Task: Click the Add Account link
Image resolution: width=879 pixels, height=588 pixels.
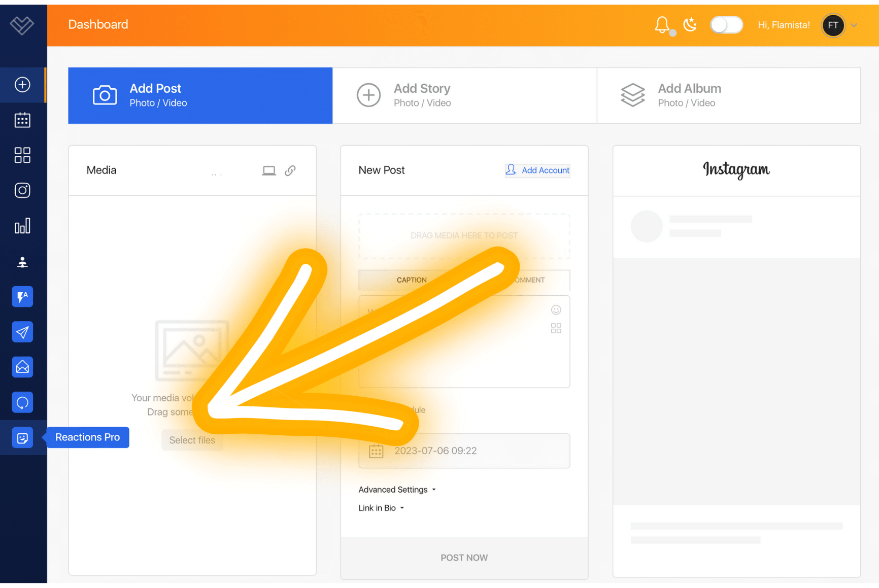Action: [x=537, y=170]
